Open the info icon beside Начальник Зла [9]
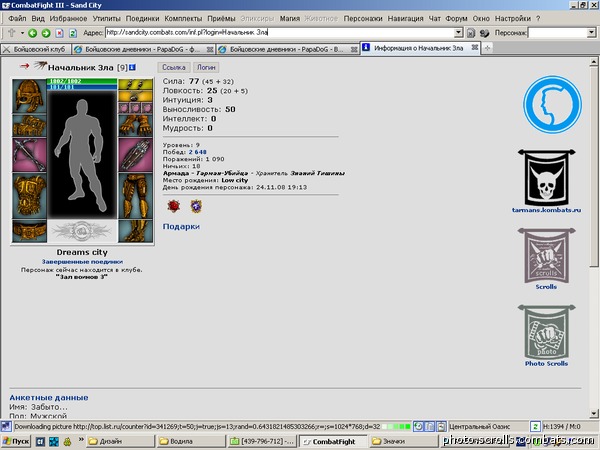 point(132,67)
